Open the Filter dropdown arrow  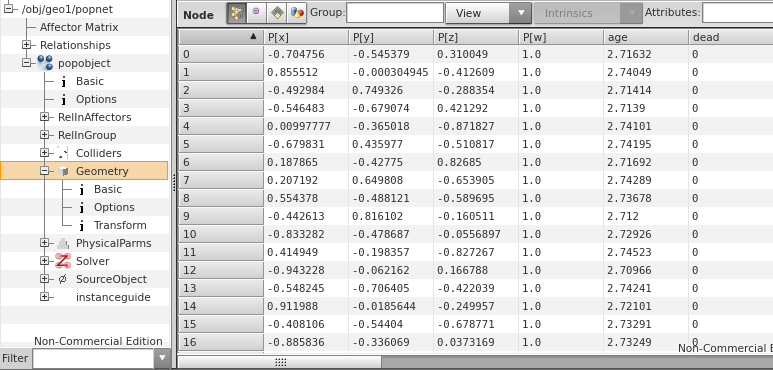point(162,358)
